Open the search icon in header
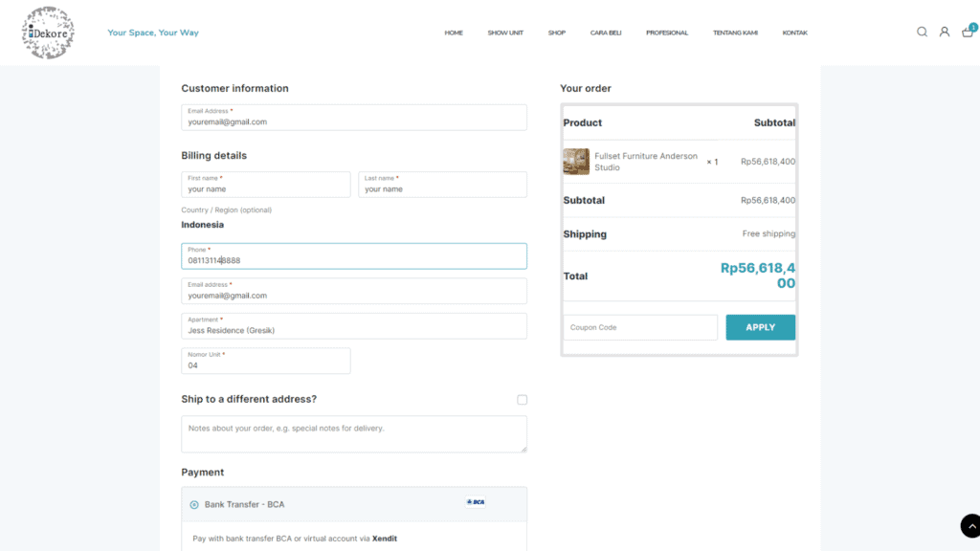 [922, 32]
